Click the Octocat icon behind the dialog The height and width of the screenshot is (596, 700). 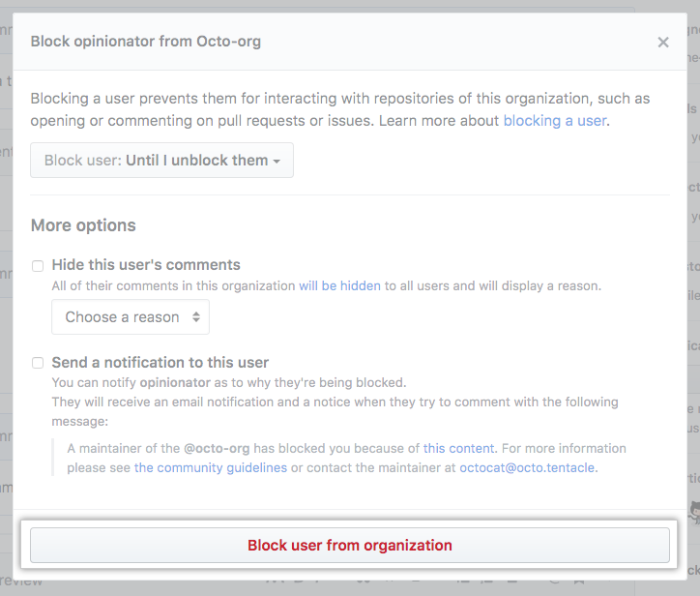pyautogui.click(x=693, y=511)
